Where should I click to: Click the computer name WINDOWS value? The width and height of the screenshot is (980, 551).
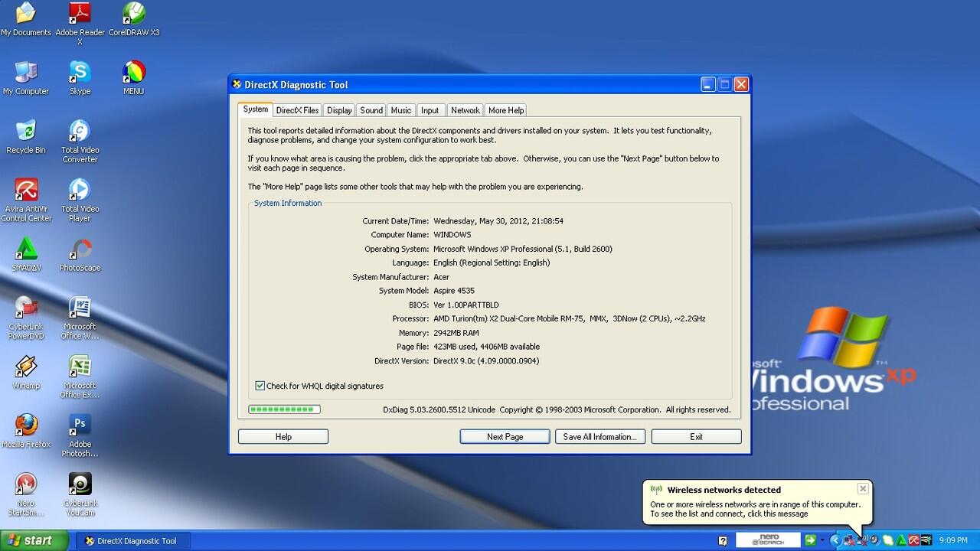(x=452, y=235)
